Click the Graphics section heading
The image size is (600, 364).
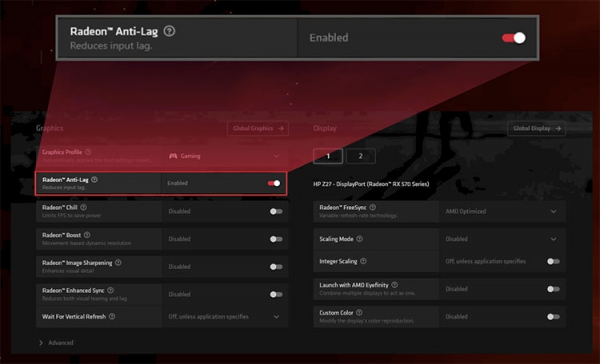point(50,128)
